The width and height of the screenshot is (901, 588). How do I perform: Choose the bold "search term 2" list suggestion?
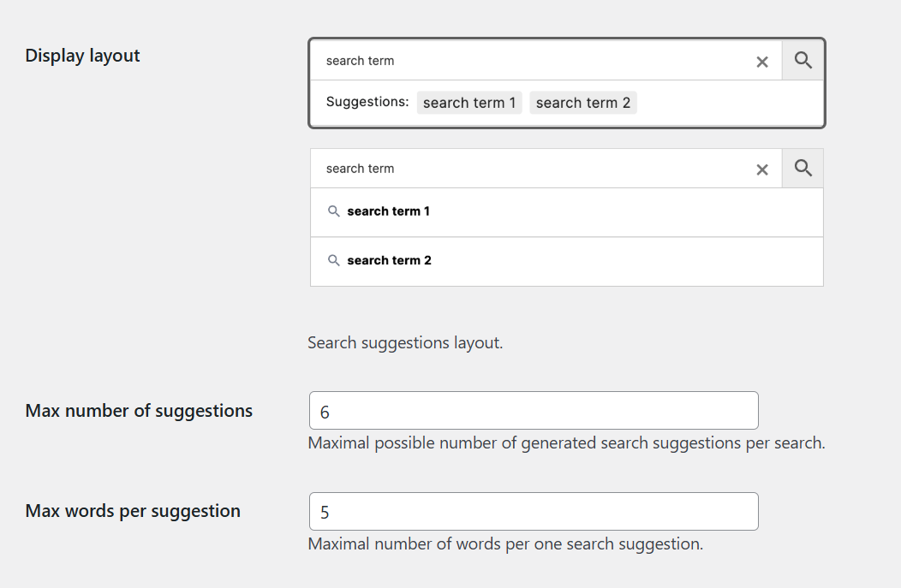(x=390, y=260)
